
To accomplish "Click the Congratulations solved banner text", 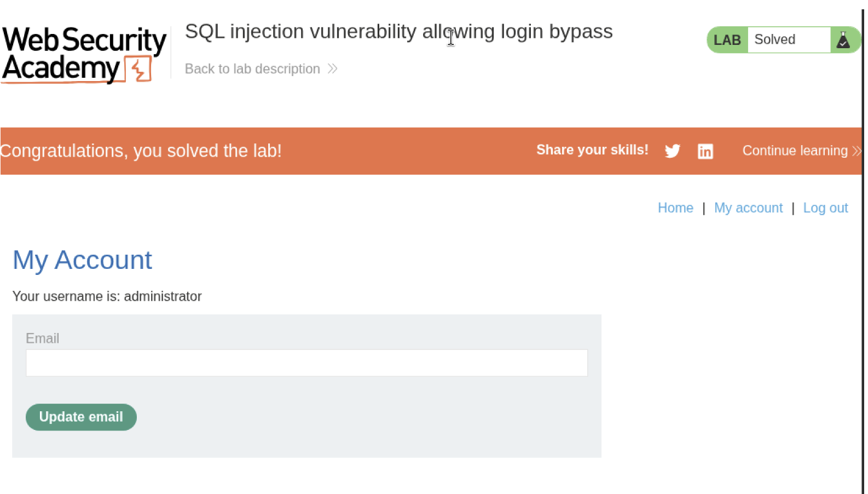I will [x=141, y=151].
